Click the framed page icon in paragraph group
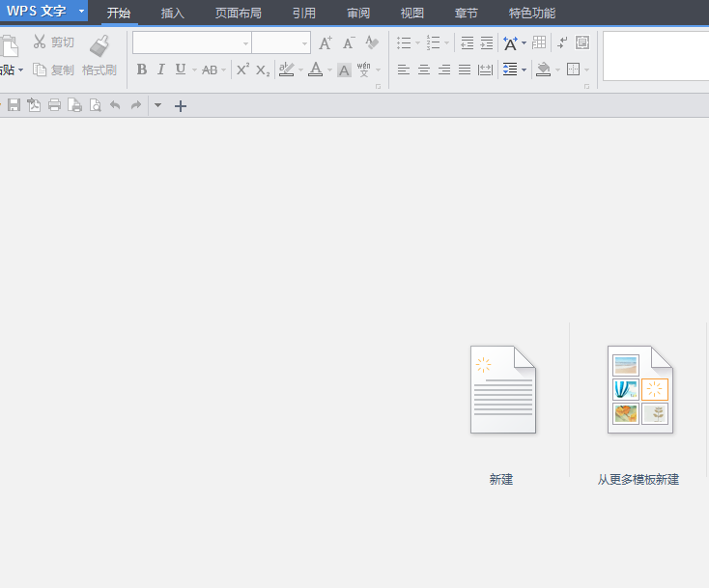 (x=582, y=42)
